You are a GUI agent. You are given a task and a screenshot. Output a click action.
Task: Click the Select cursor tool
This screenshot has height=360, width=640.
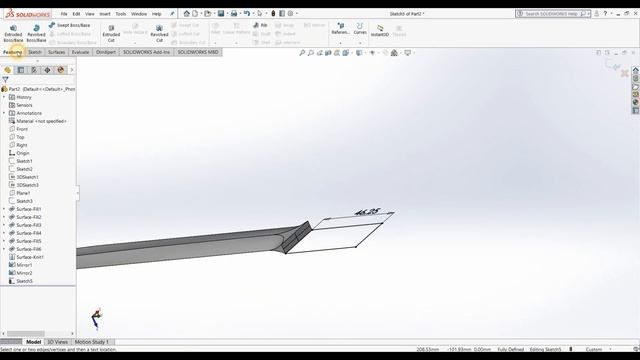click(260, 13)
